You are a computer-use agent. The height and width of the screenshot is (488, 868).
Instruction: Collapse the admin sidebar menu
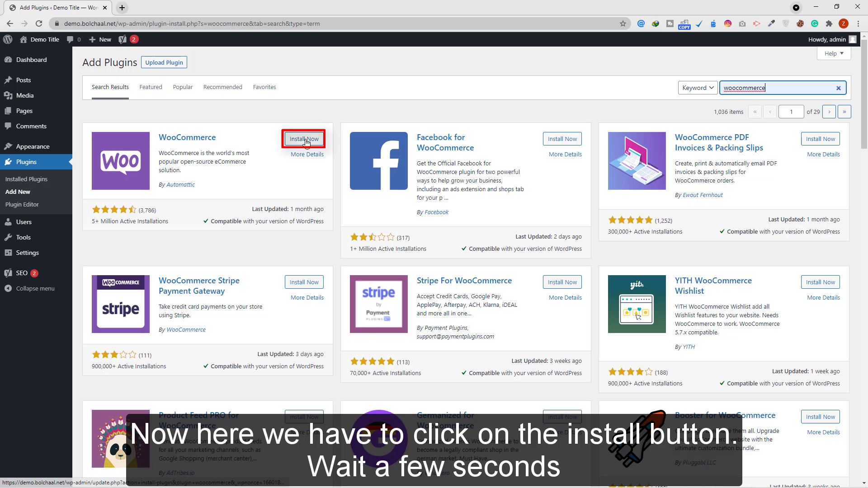[x=35, y=288]
